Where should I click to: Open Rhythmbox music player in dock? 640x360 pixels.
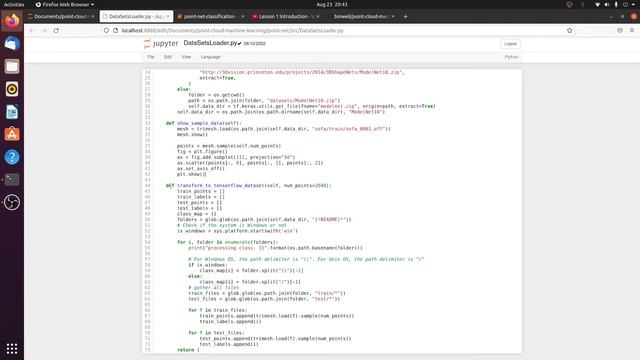[x=12, y=89]
